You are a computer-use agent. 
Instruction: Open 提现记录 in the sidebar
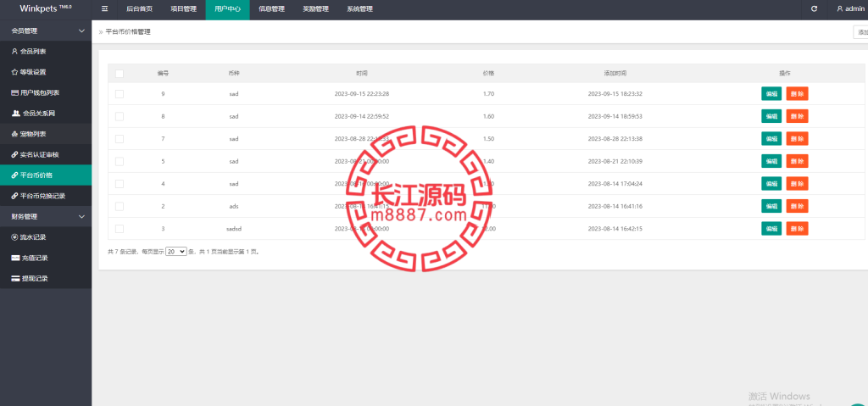point(46,279)
